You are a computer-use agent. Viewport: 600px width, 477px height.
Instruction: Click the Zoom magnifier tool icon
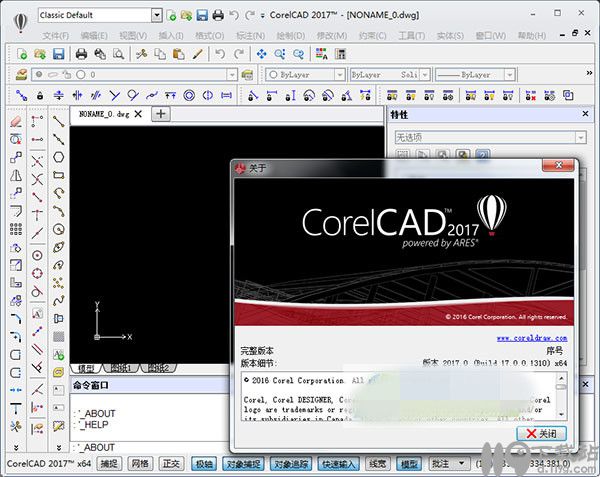pos(280,54)
